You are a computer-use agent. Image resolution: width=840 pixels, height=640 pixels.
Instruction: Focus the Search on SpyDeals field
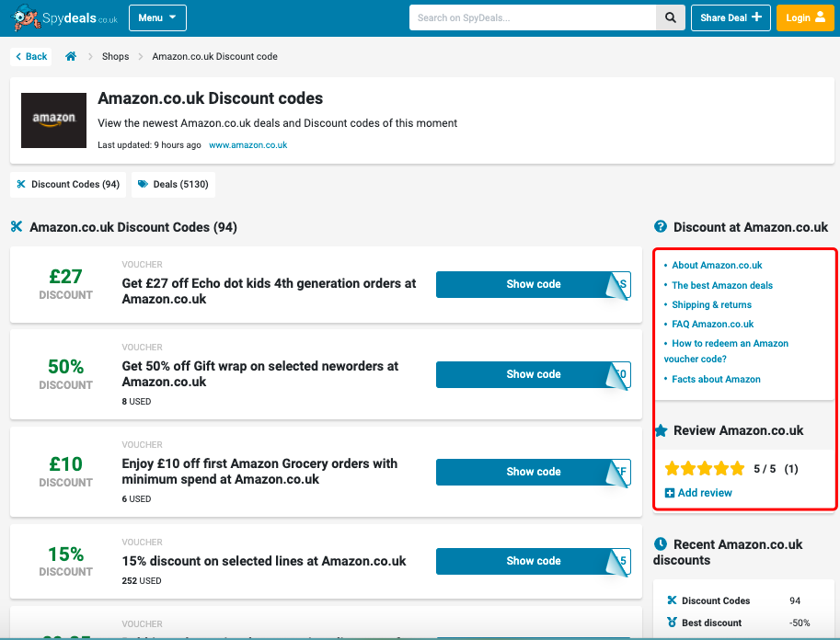[533, 17]
